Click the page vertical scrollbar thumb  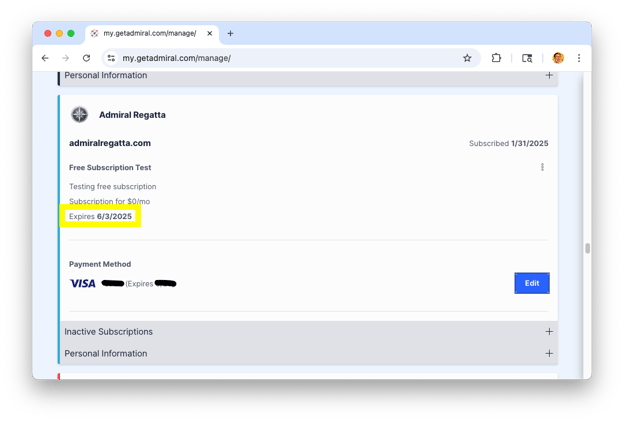coord(587,248)
